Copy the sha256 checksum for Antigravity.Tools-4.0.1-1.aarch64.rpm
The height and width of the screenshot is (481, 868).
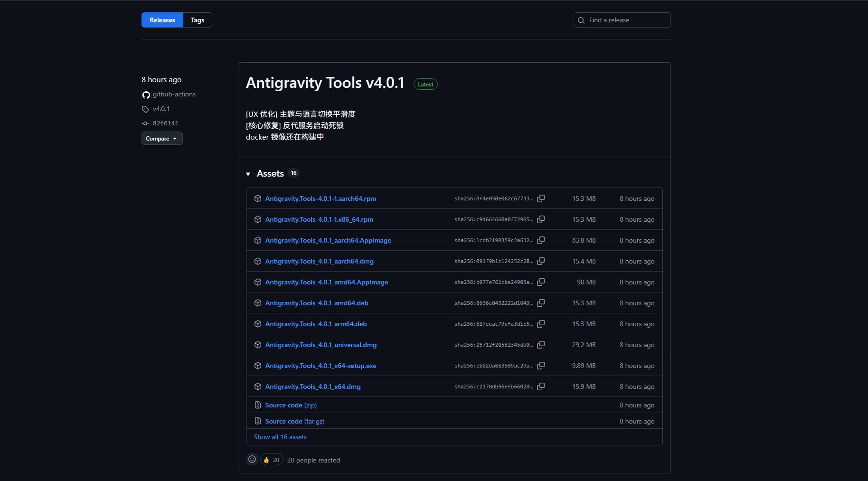tap(541, 198)
